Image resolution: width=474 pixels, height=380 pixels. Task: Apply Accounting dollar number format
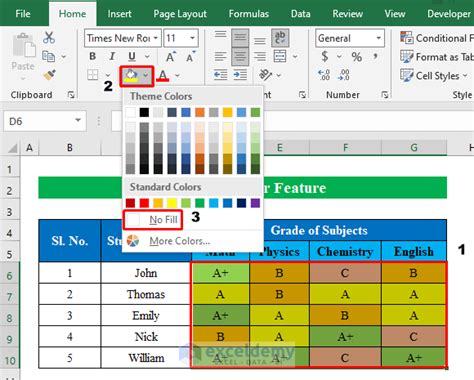(x=325, y=56)
